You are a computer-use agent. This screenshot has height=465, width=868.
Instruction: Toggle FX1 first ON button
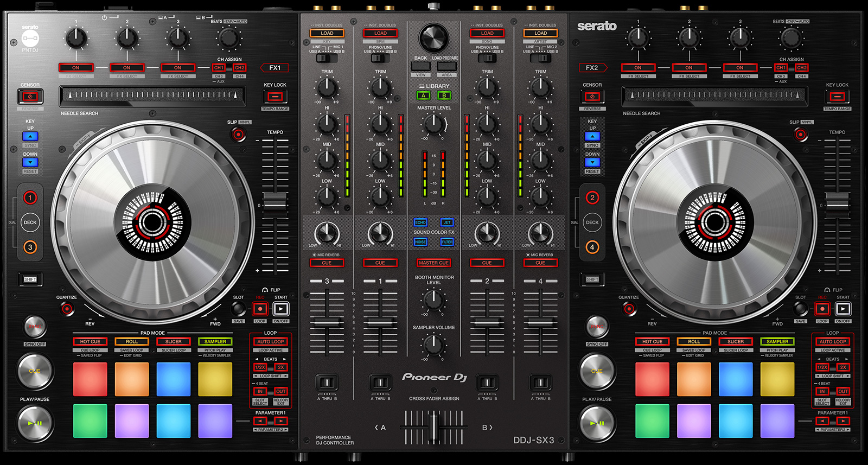[x=76, y=68]
